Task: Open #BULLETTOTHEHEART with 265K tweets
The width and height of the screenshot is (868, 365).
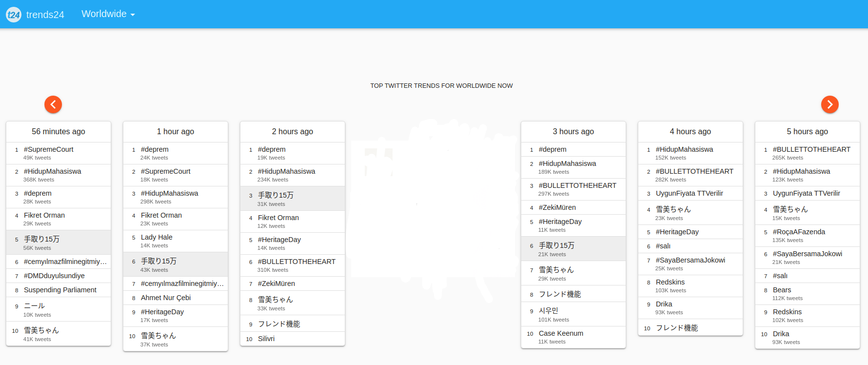Action: [812, 149]
